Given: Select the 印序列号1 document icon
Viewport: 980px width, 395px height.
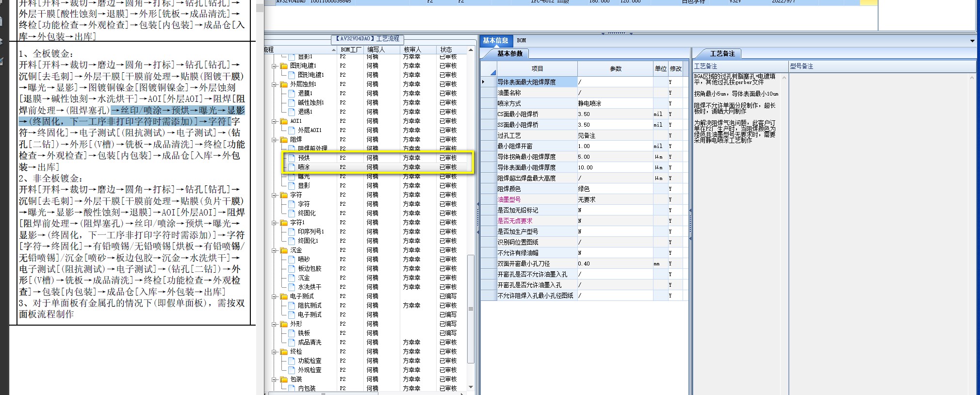Looking at the screenshot, I should [x=292, y=232].
